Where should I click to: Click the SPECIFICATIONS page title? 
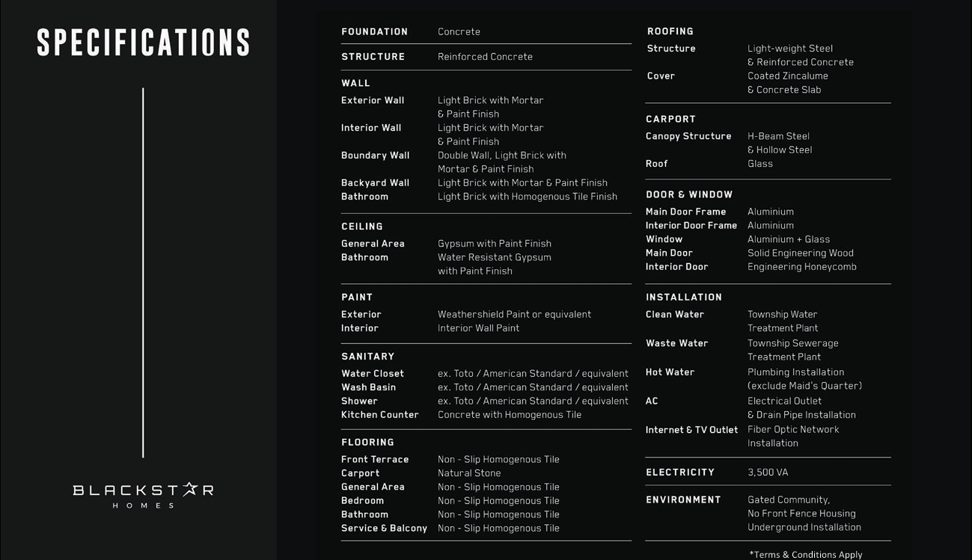[x=143, y=43]
